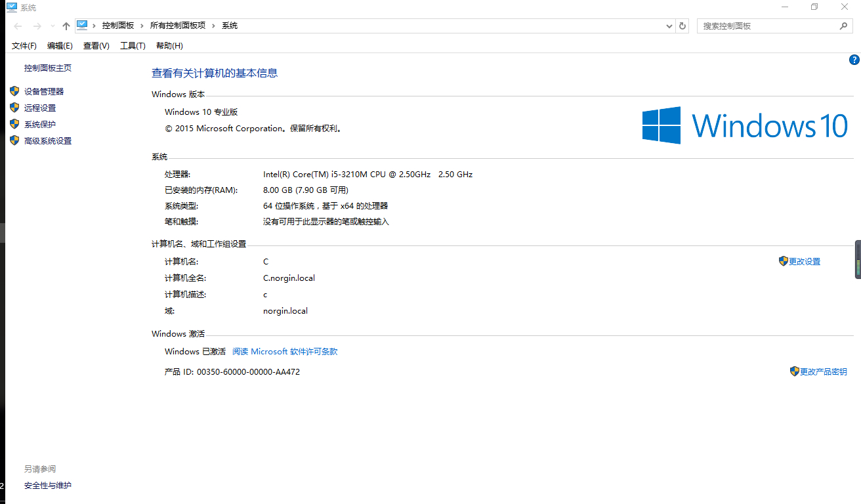Click shield icon next to 更改设置
The height and width of the screenshot is (504, 861).
(x=783, y=261)
